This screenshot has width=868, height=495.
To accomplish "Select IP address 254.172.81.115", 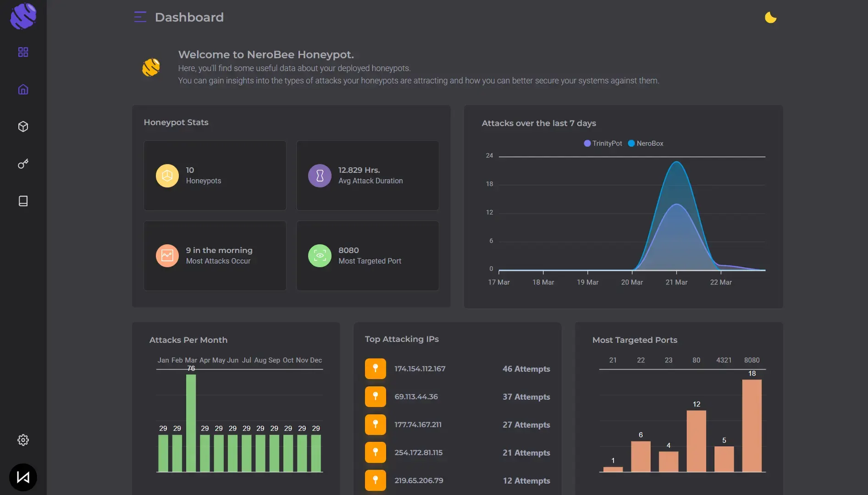I will 419,452.
